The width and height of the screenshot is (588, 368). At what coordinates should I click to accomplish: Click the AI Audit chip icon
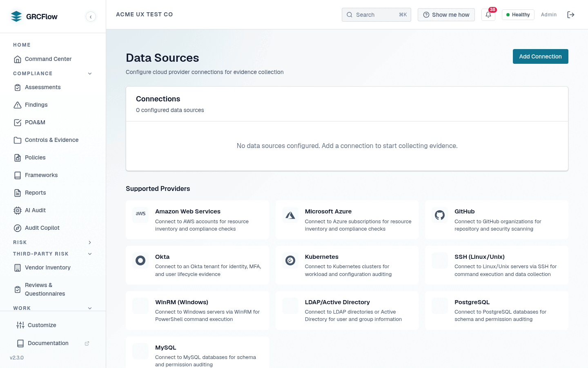pos(18,211)
